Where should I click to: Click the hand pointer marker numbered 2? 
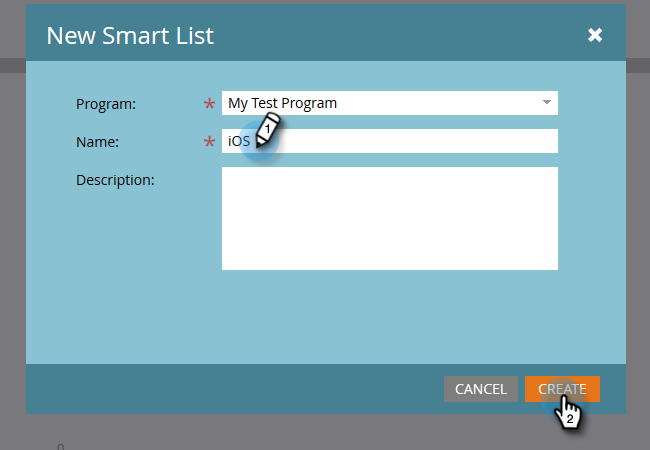(568, 412)
